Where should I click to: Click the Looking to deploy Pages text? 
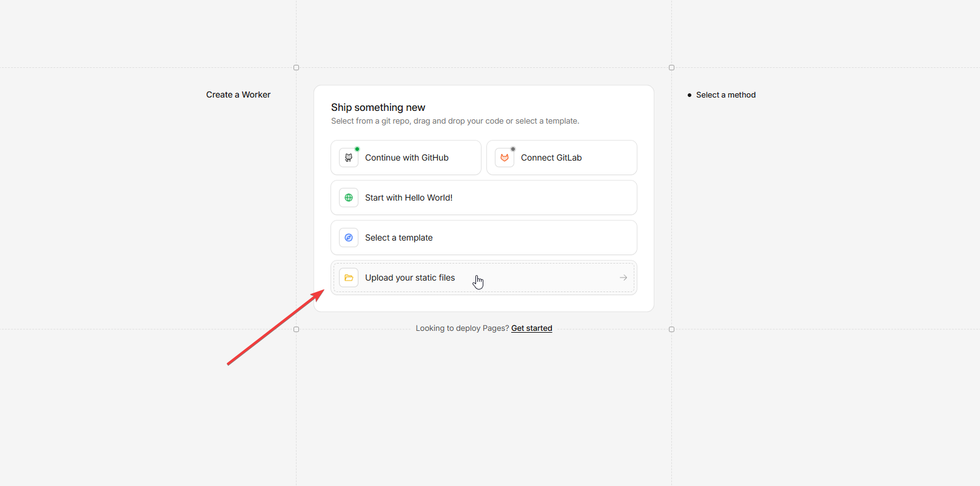click(462, 328)
